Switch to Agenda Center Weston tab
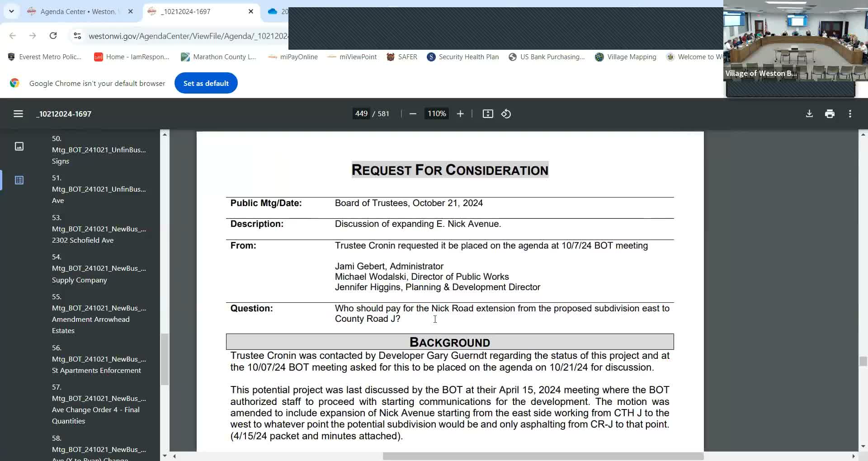Viewport: 868px width, 461px height. 81,11
